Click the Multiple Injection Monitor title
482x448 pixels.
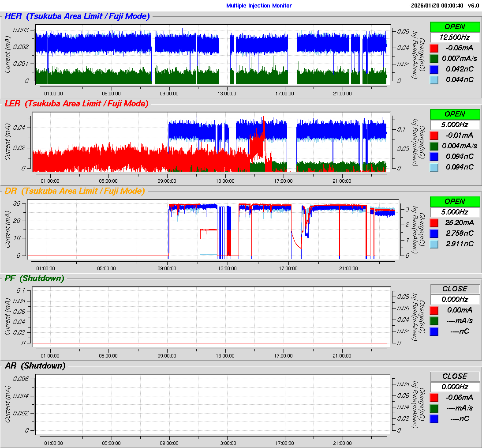click(x=259, y=6)
